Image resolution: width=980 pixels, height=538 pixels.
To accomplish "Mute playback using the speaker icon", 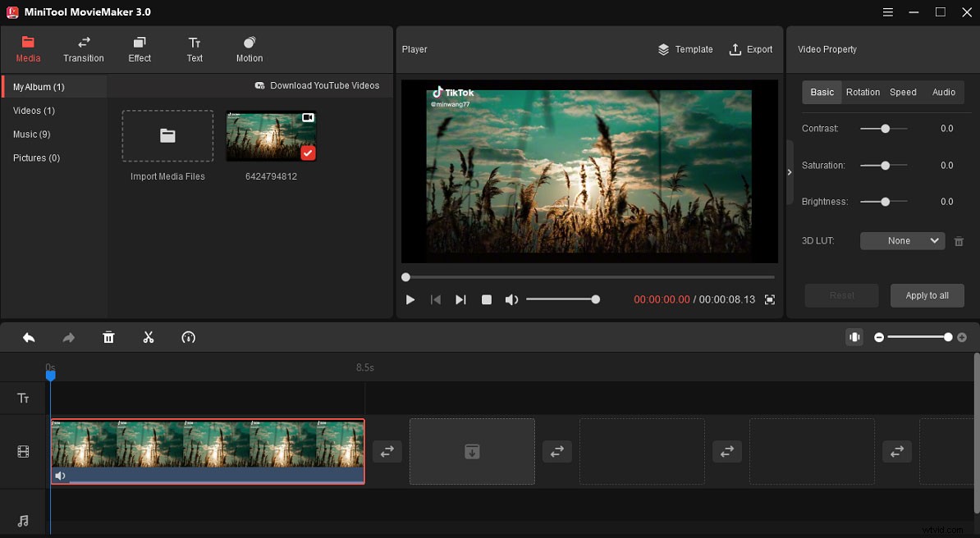I will coord(511,299).
